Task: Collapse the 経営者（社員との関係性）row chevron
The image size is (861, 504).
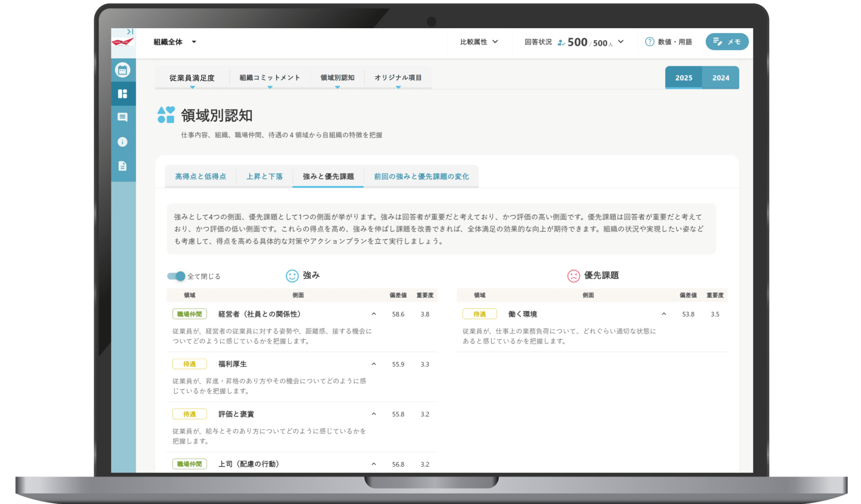Action: (373, 314)
